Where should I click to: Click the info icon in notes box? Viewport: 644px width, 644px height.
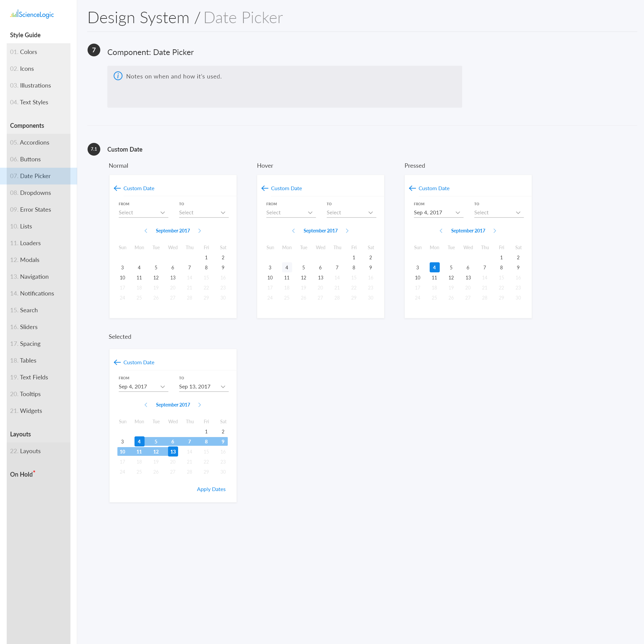pyautogui.click(x=118, y=76)
